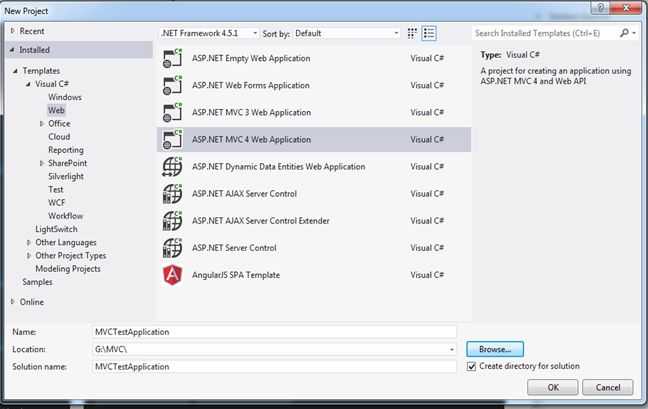Click the Solution name input field
Viewport: 648px width, 409px height.
(274, 367)
